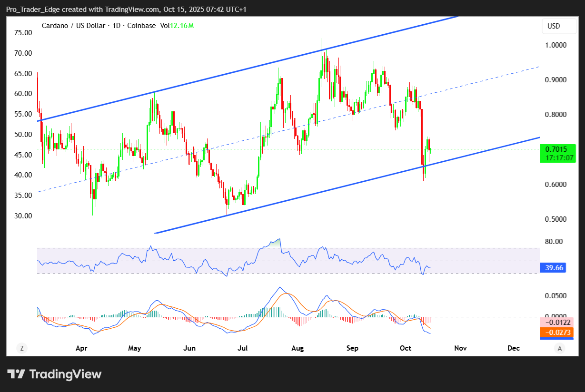Image resolution: width=585 pixels, height=392 pixels.
Task: Click the Apr label on time axis
Action: (x=81, y=348)
